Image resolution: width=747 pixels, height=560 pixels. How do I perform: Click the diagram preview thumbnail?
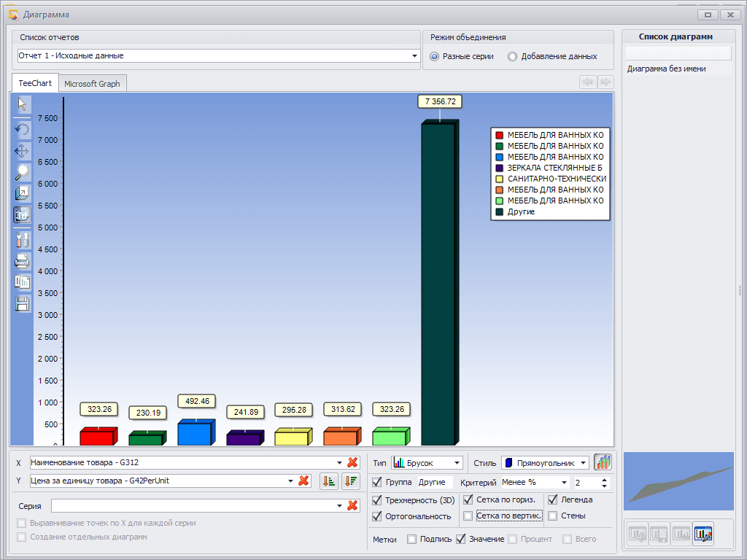point(678,481)
